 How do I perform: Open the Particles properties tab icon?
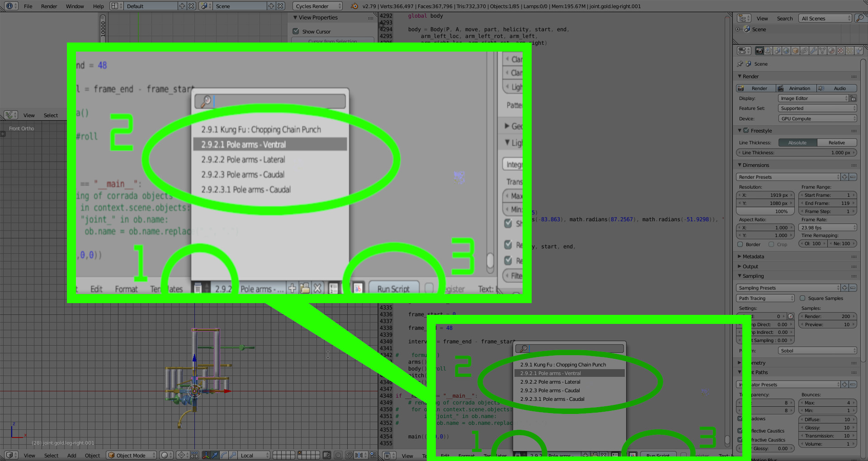850,51
